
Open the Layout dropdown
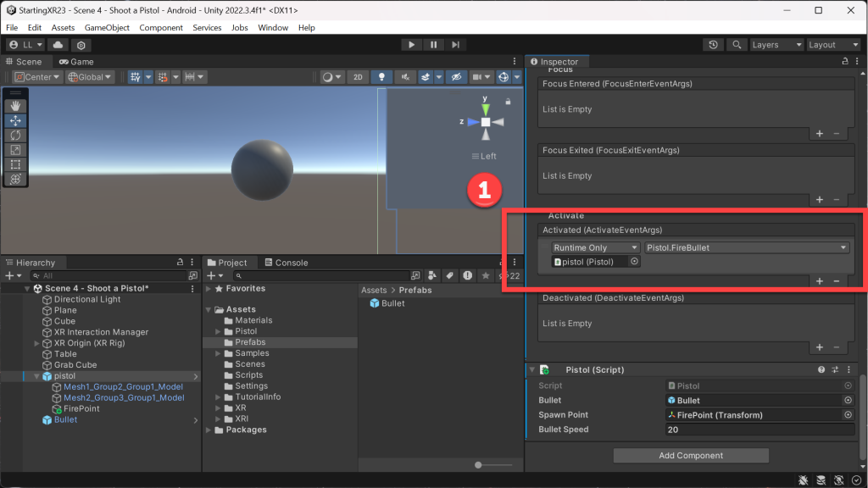[x=833, y=45]
